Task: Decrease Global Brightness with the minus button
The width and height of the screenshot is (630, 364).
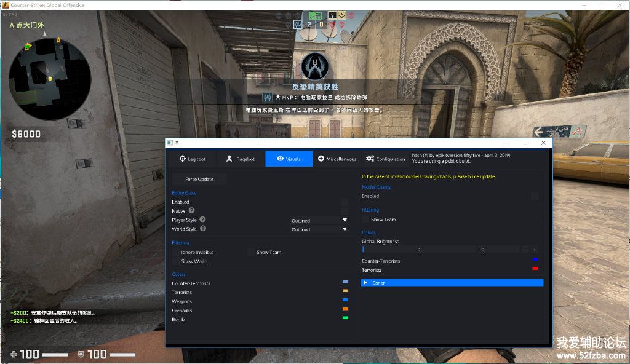Action: pos(525,250)
